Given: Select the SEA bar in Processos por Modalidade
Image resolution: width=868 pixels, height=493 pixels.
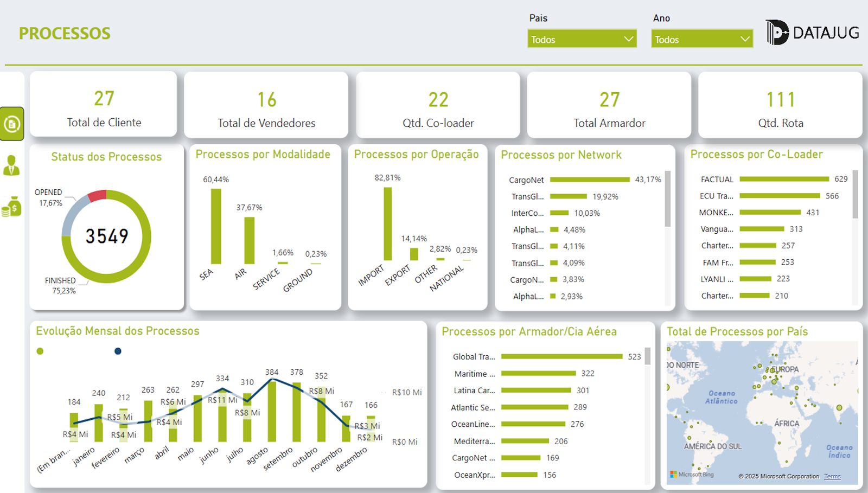Looking at the screenshot, I should coord(216,226).
